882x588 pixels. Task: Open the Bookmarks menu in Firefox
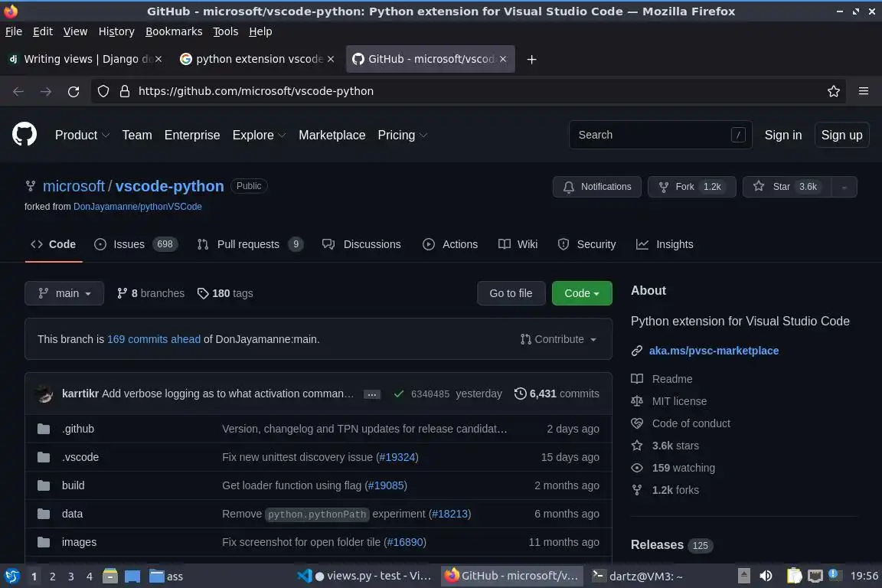(174, 31)
